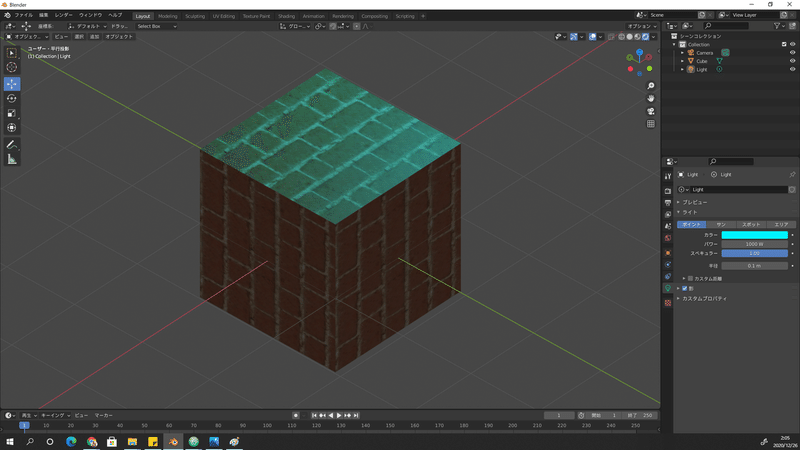
Task: Open Tool properties tab icon
Action: click(668, 176)
